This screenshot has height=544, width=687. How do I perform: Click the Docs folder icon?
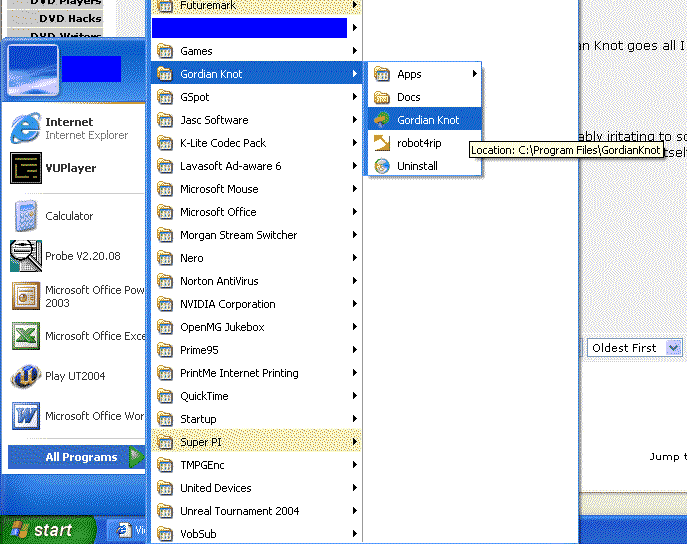382,97
